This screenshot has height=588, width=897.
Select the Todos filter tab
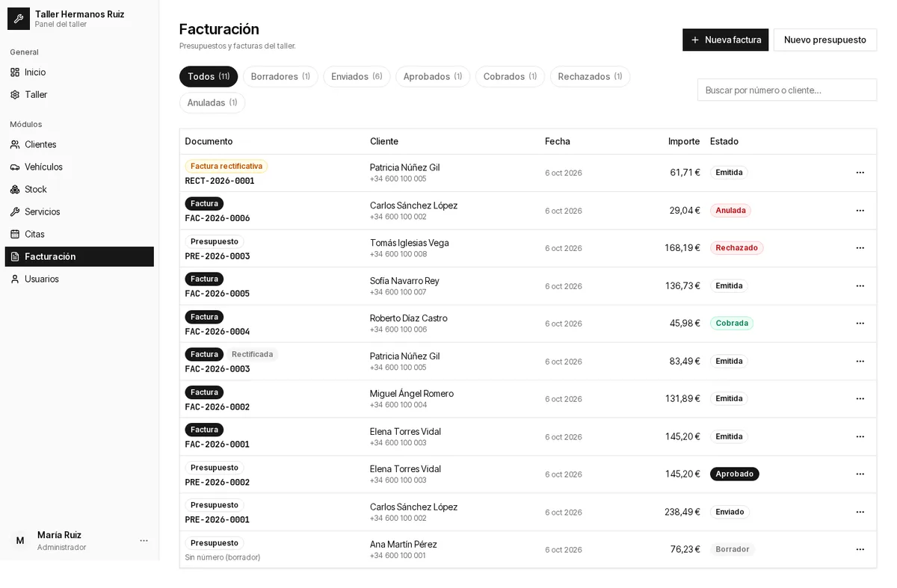point(209,77)
